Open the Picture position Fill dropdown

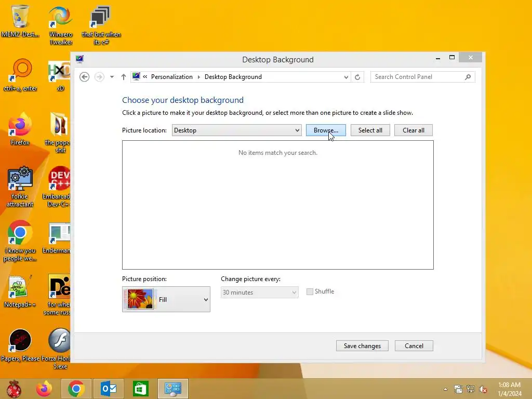(166, 299)
